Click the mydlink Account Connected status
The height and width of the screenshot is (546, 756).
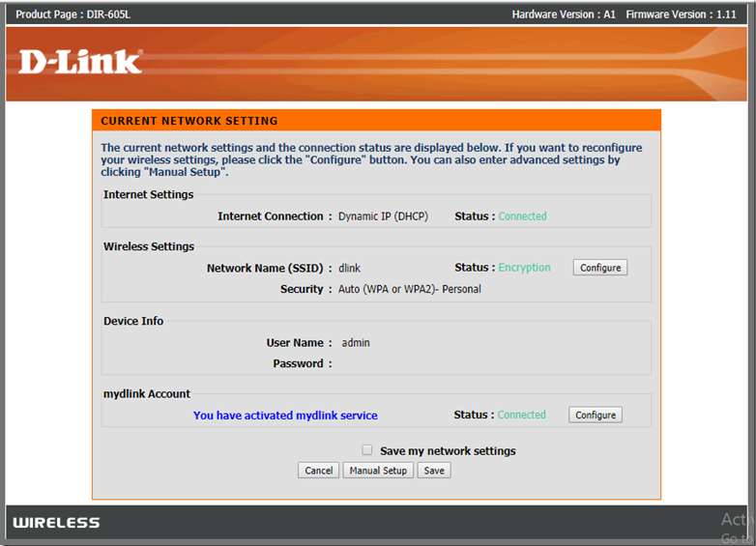tap(521, 415)
